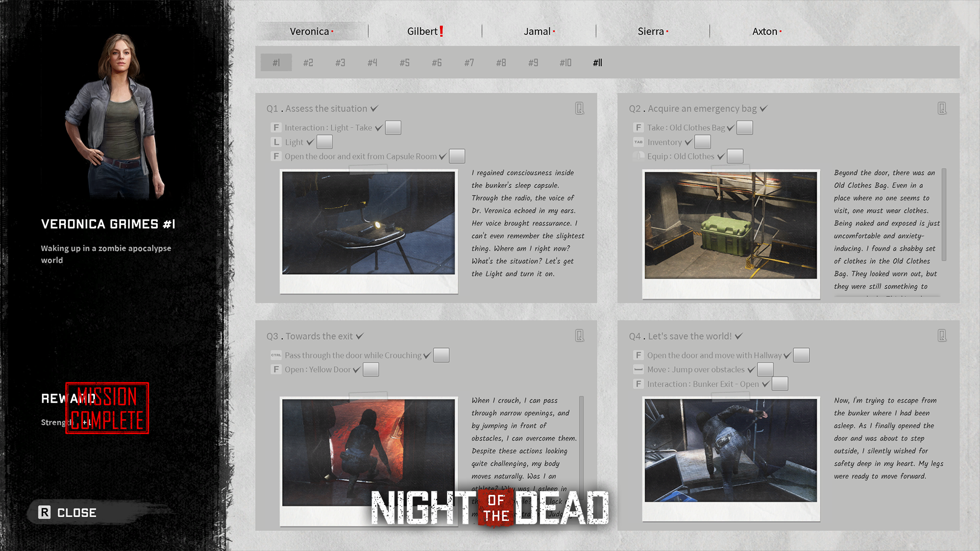Click the L key icon for Light
Viewport: 980px width, 551px height.
[x=276, y=142]
